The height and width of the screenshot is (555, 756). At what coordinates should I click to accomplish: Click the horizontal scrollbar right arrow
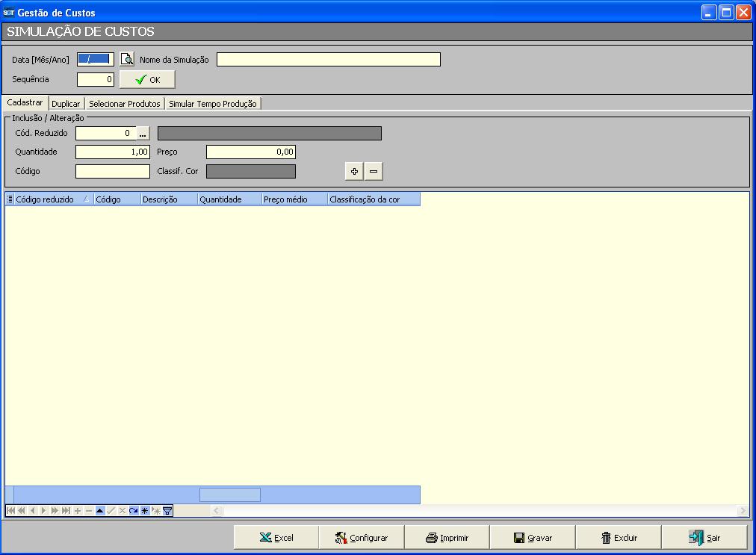[743, 511]
